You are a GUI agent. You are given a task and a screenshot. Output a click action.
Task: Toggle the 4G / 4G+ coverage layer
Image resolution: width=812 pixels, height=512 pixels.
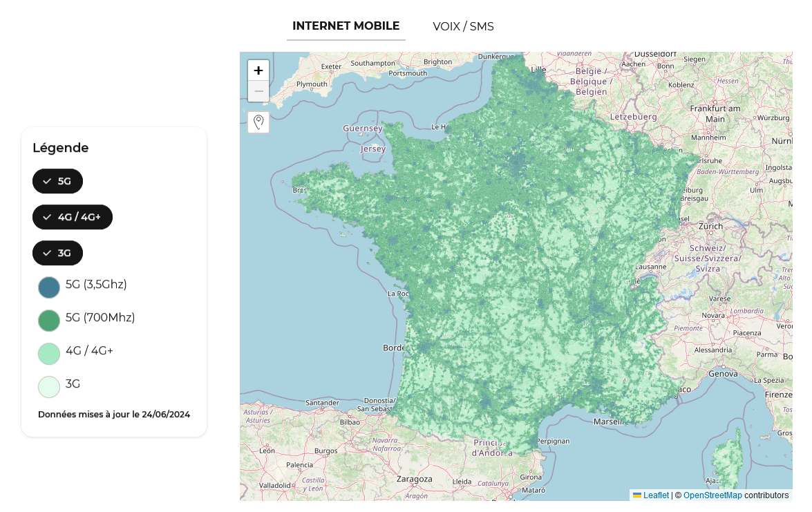(x=73, y=217)
